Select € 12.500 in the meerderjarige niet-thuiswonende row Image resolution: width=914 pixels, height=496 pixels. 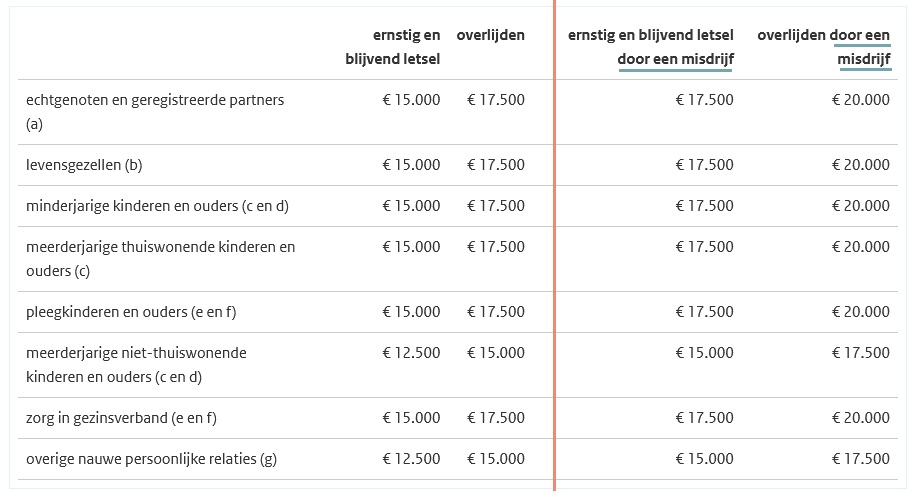(411, 353)
